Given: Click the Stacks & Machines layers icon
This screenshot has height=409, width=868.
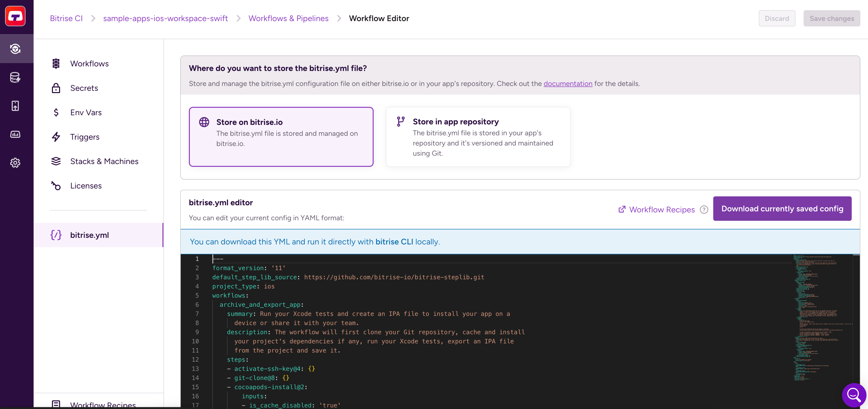Looking at the screenshot, I should click(x=56, y=161).
